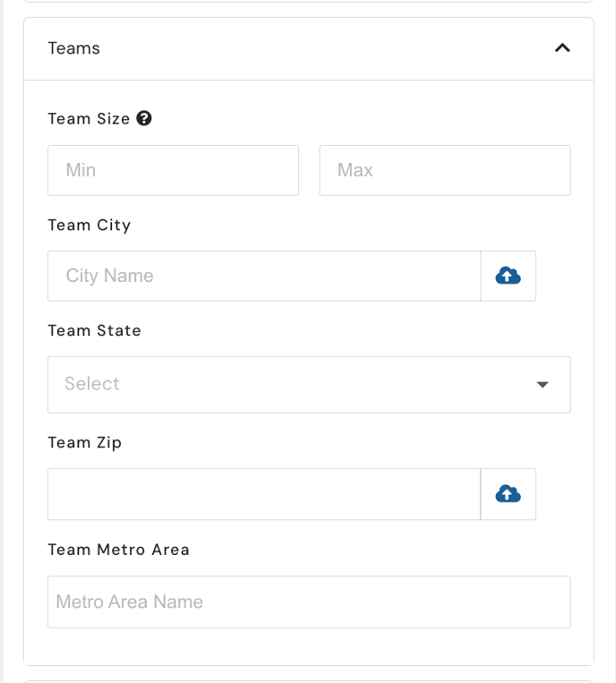Open the Team State Select dropdown

(309, 385)
